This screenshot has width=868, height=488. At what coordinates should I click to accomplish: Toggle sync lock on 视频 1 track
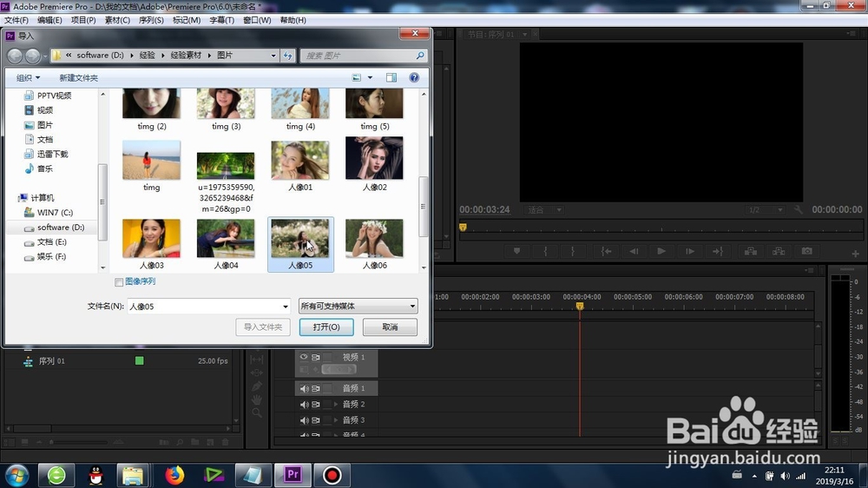316,357
